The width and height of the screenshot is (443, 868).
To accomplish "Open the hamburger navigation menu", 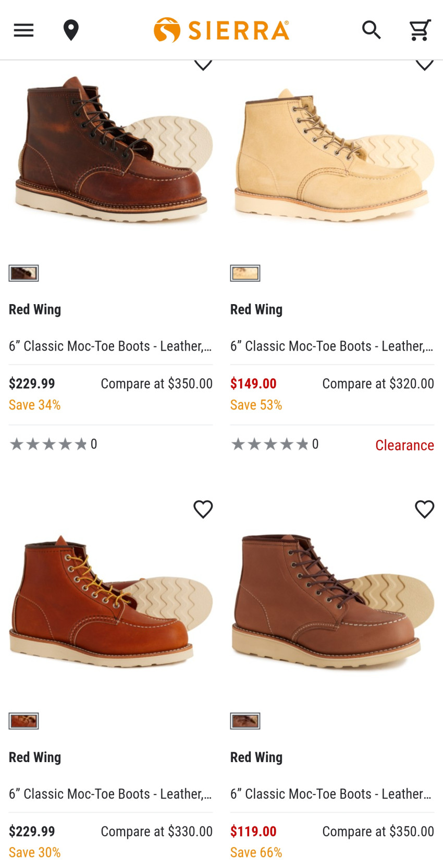I will [23, 30].
